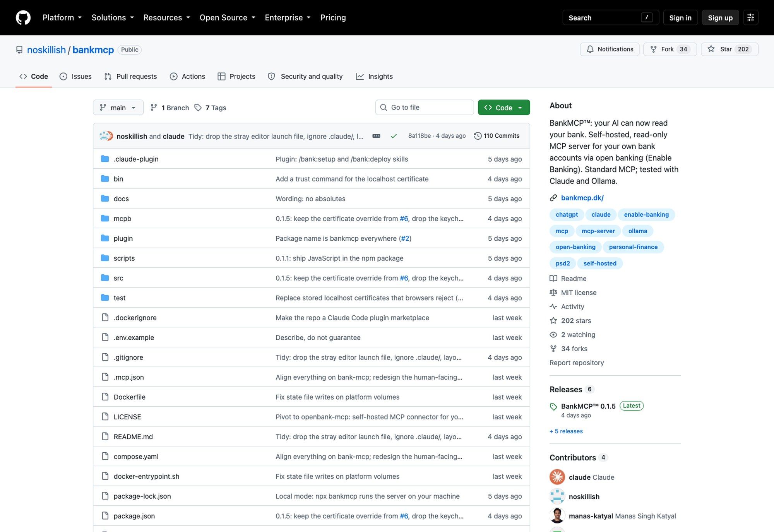Click the Search field in header

pos(611,18)
